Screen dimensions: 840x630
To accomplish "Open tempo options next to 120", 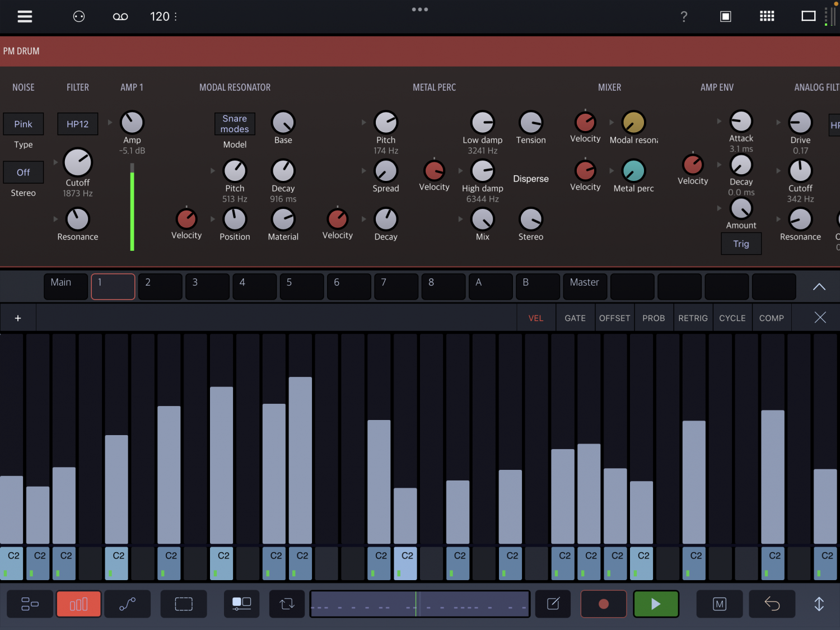I will tap(176, 17).
